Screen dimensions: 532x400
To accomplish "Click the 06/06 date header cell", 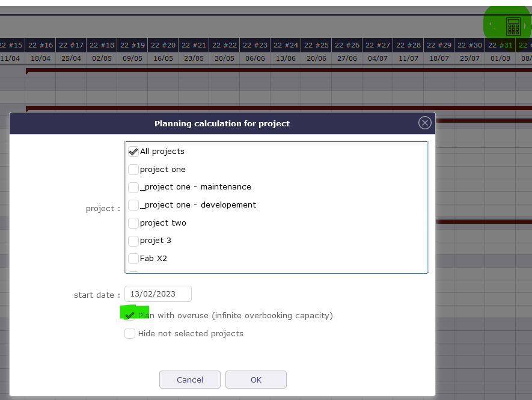I will pyautogui.click(x=255, y=58).
